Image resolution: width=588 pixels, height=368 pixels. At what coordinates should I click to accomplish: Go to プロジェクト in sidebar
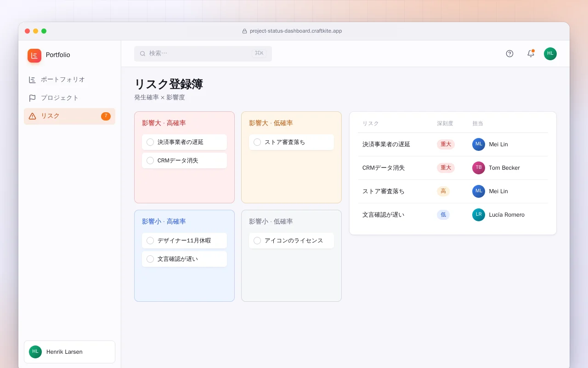point(69,98)
